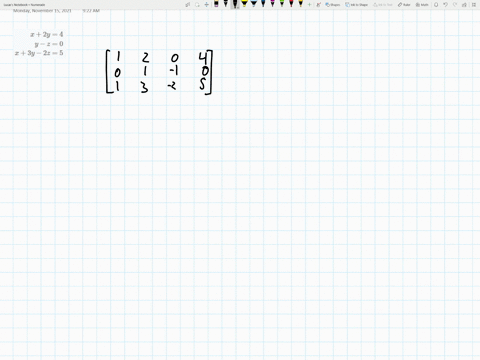Choose the magenta pen
The height and width of the screenshot is (360, 480).
click(x=272, y=4)
